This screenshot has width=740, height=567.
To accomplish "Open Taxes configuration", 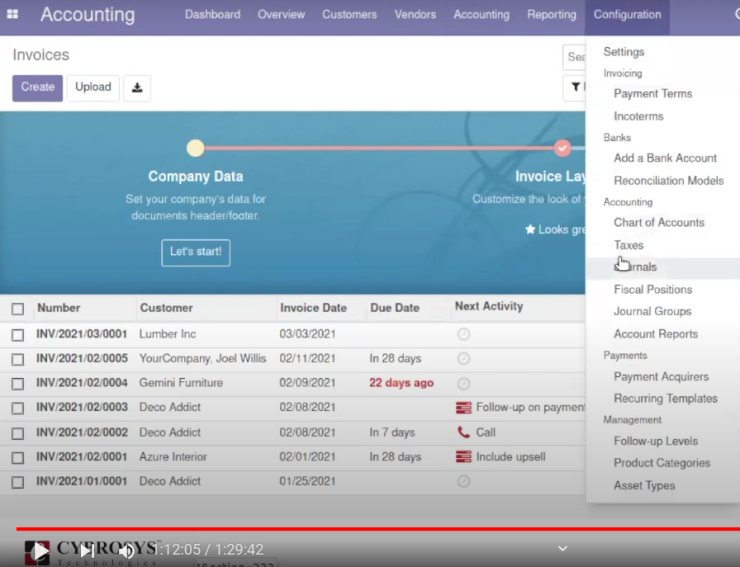I will coord(628,245).
